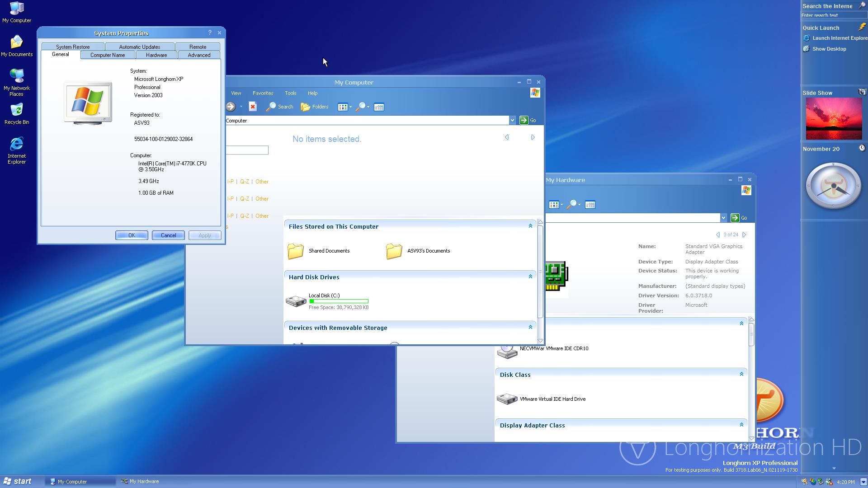This screenshot has height=488, width=868.
Task: Select VMware Virtual IDE Hard Drive device
Action: [552, 399]
